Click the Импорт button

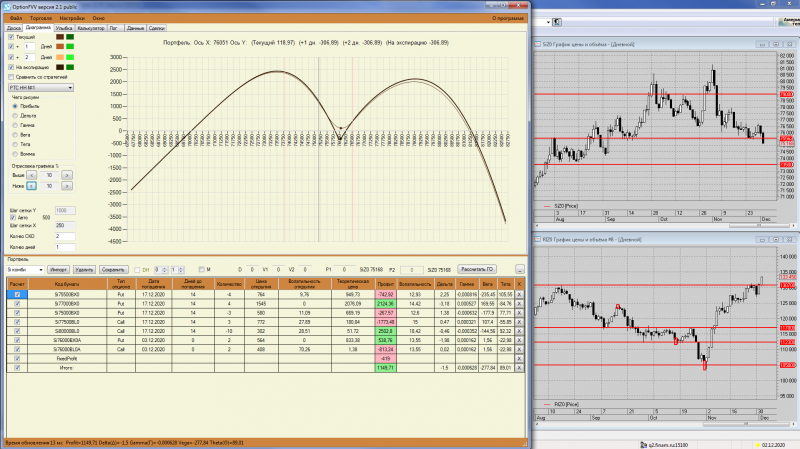tap(58, 269)
